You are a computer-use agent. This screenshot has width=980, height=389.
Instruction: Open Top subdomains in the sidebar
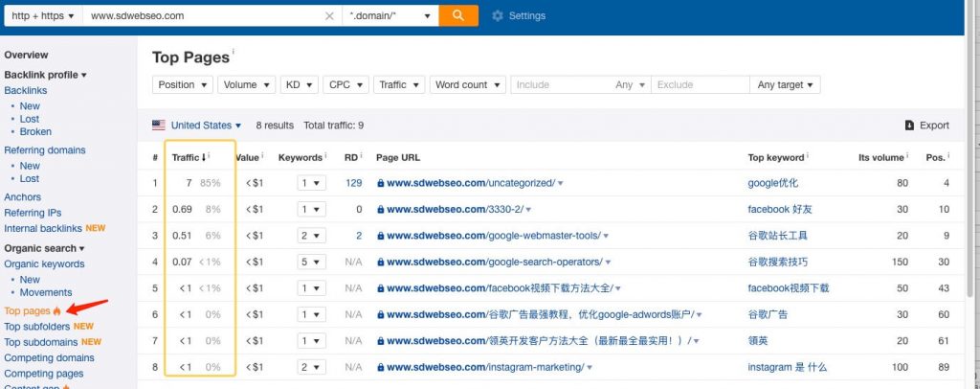[41, 342]
